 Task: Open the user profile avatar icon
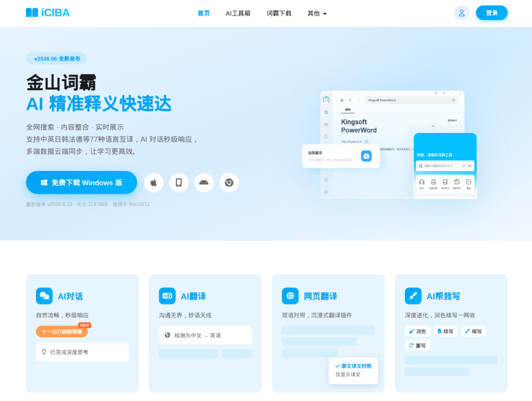coord(461,13)
